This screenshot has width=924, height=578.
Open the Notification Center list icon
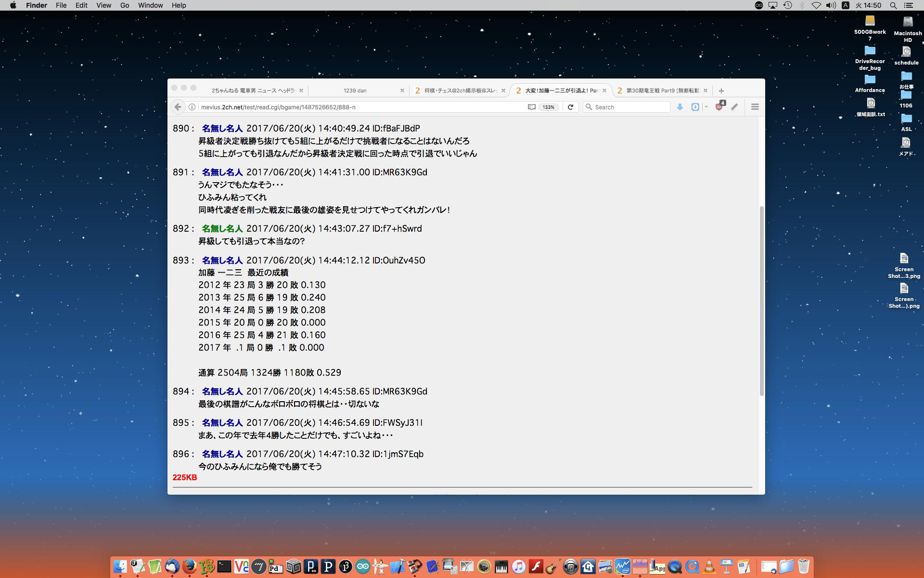click(909, 5)
